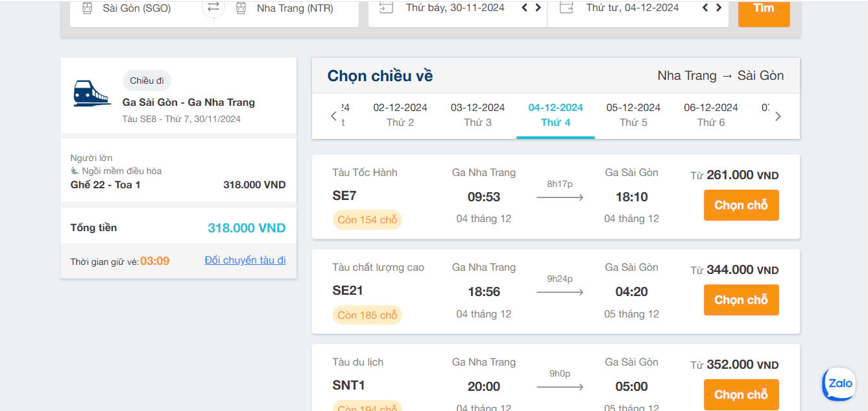Click the Zalo chat icon

tap(839, 384)
